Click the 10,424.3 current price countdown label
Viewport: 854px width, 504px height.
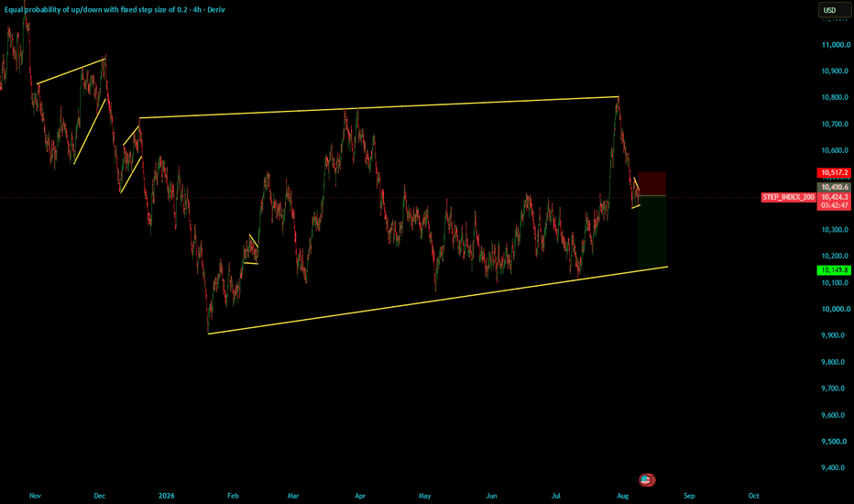[834, 201]
